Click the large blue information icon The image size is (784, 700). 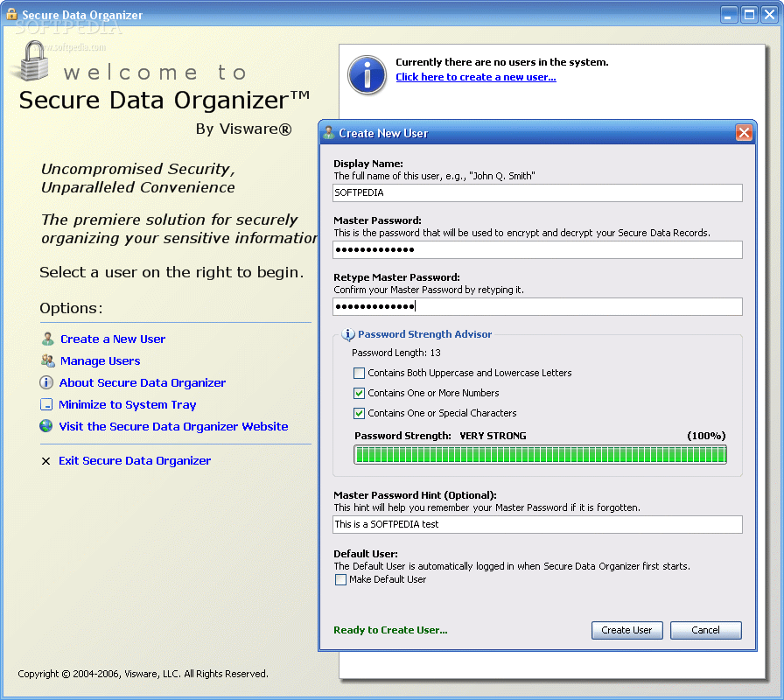367,75
